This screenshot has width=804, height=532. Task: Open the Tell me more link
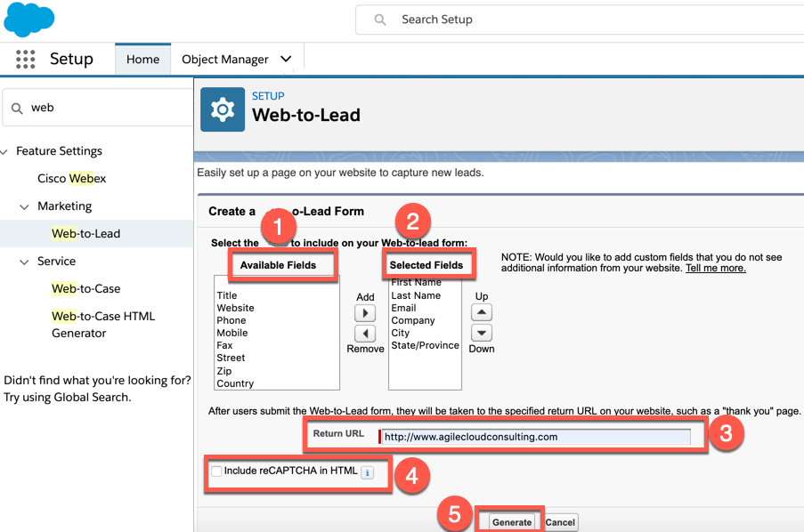(x=716, y=268)
